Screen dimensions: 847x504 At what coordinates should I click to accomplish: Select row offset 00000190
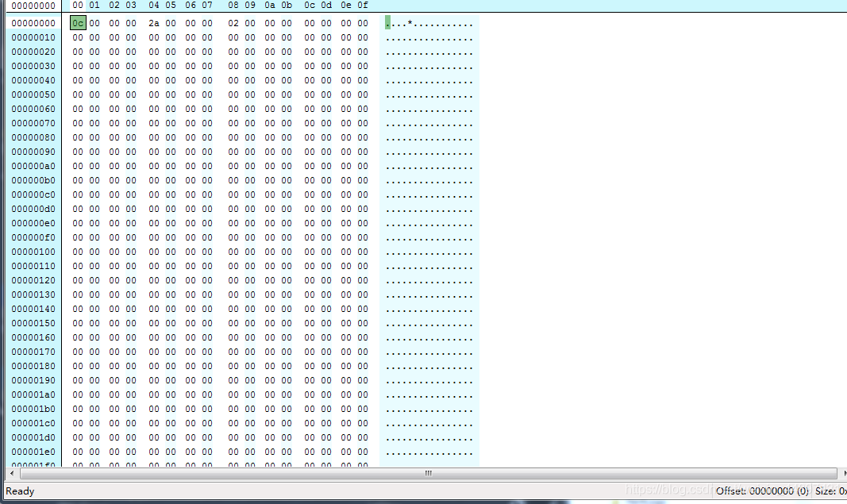tap(33, 380)
